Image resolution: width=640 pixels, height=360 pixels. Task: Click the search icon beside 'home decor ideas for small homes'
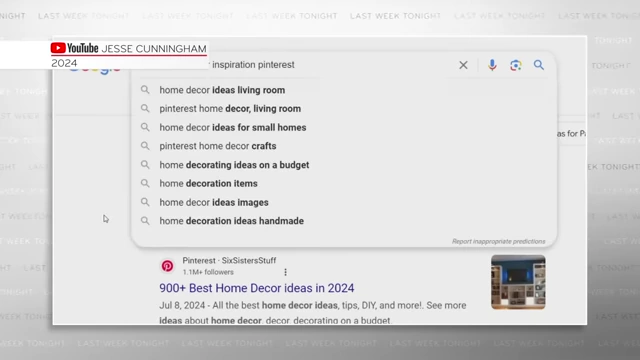point(145,127)
